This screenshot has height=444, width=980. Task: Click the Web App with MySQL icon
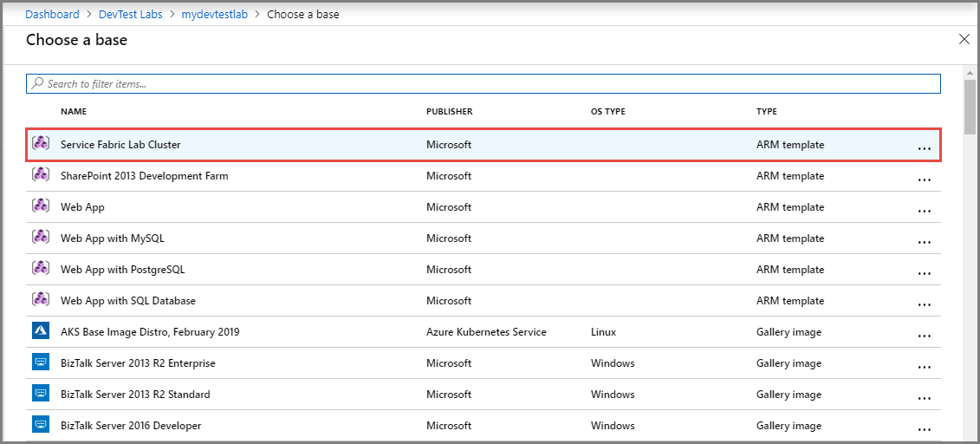[41, 238]
